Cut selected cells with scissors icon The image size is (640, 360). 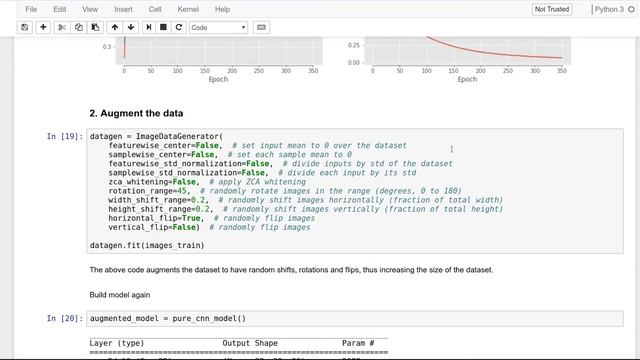point(62,27)
